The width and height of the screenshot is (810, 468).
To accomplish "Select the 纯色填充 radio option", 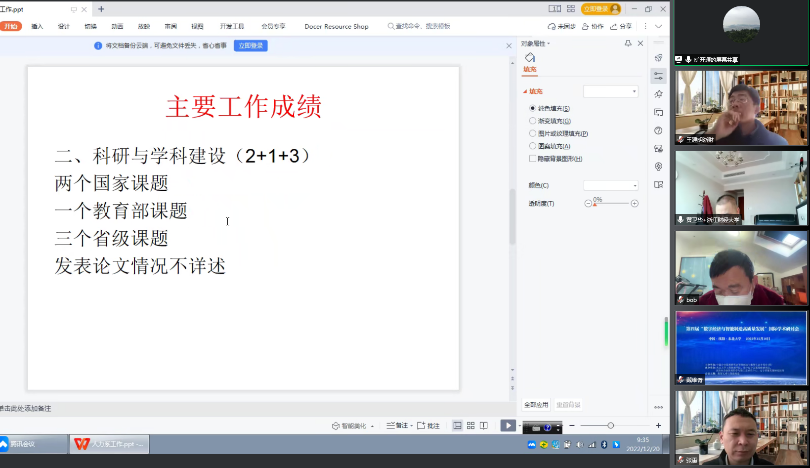I will (x=532, y=107).
